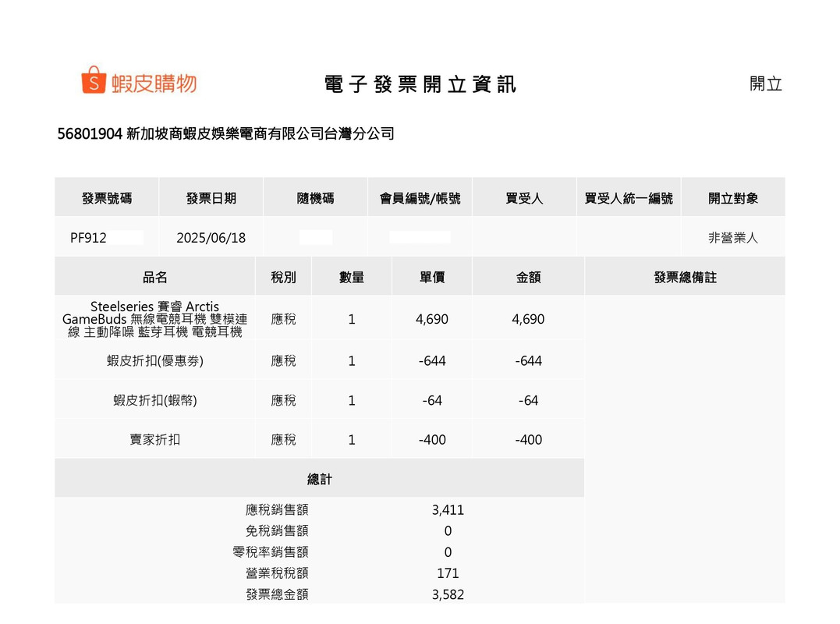840x624 pixels.
Task: Click the 開立 status label
Action: 766,83
